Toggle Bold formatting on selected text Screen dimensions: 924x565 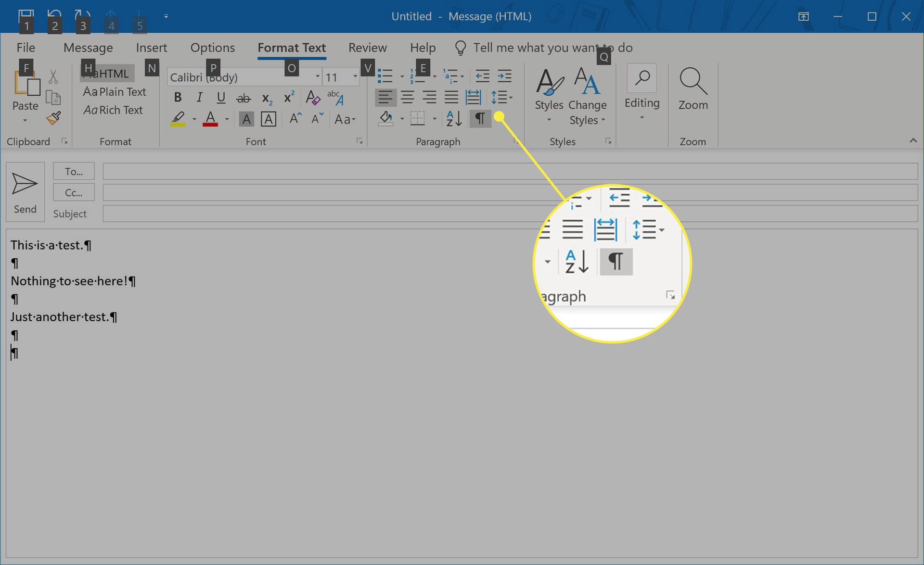[x=178, y=98]
